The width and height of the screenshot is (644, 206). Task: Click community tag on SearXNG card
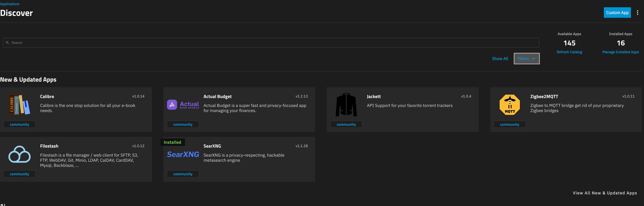[183, 174]
